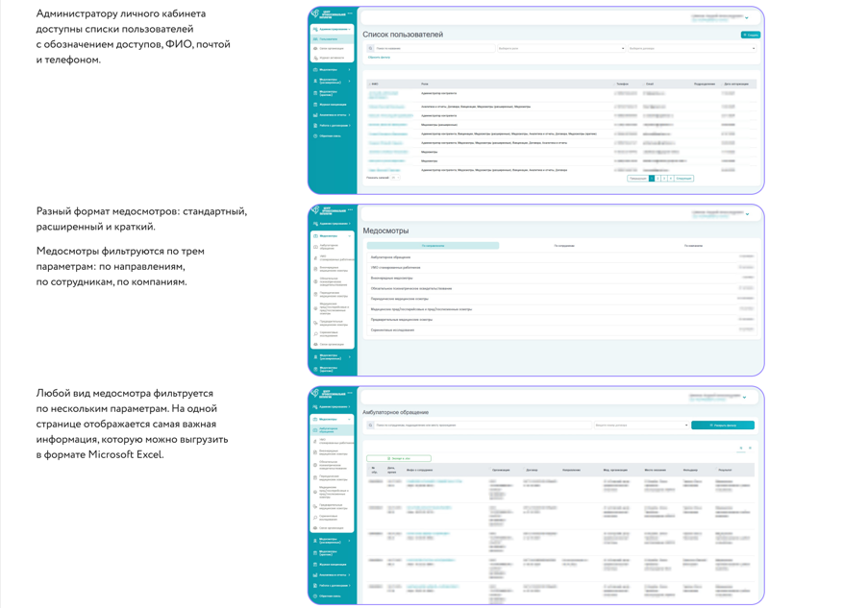
Task: Click the ФИО column header in users table
Action: point(375,85)
